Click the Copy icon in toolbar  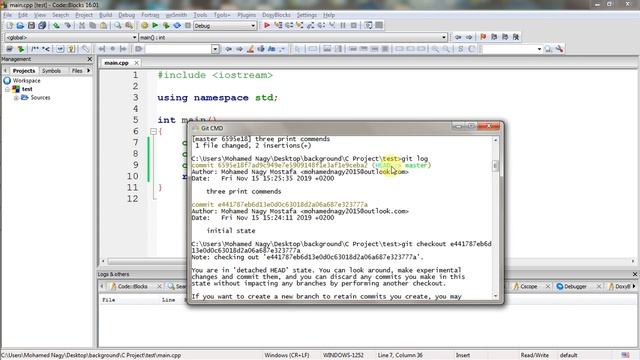93,25
